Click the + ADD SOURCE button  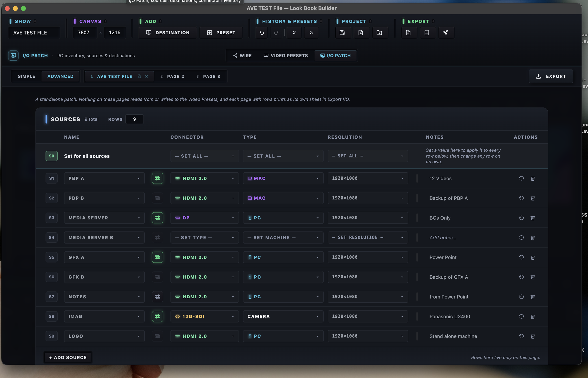[x=68, y=358]
